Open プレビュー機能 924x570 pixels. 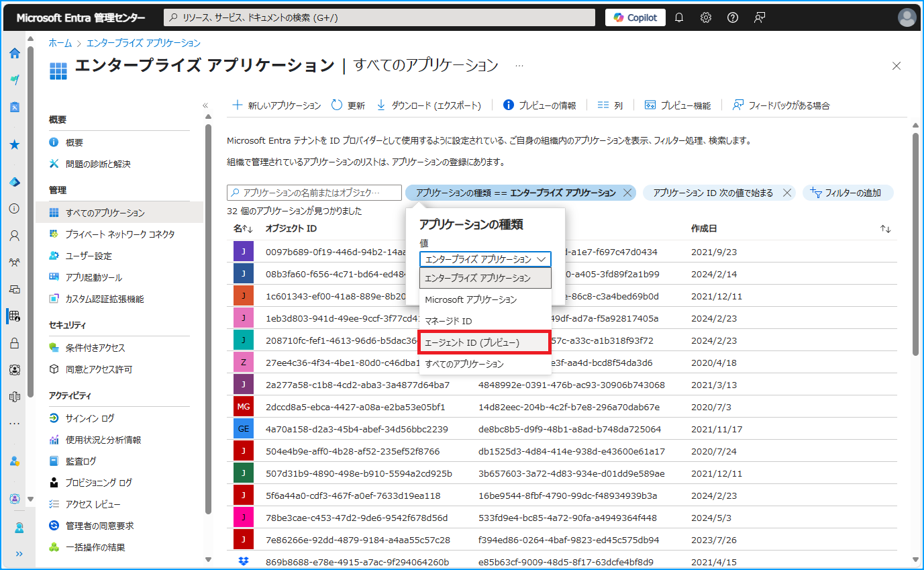(x=678, y=105)
